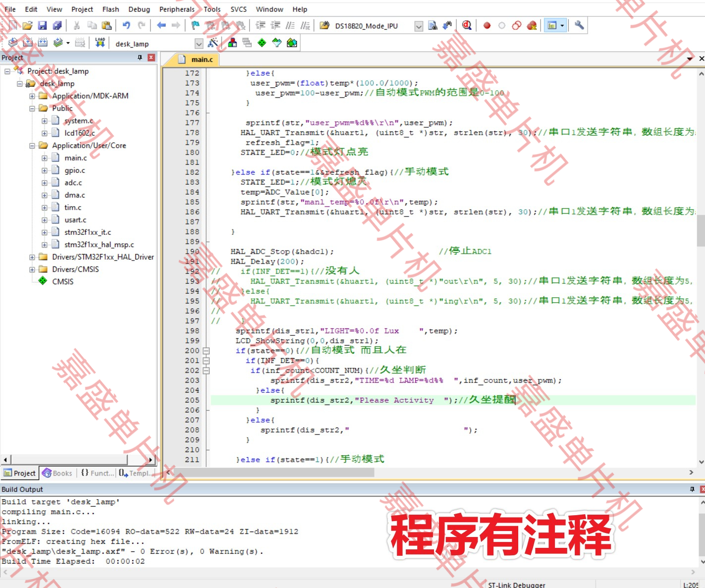The height and width of the screenshot is (588, 705).
Task: Undo the last edit
Action: pos(126,25)
